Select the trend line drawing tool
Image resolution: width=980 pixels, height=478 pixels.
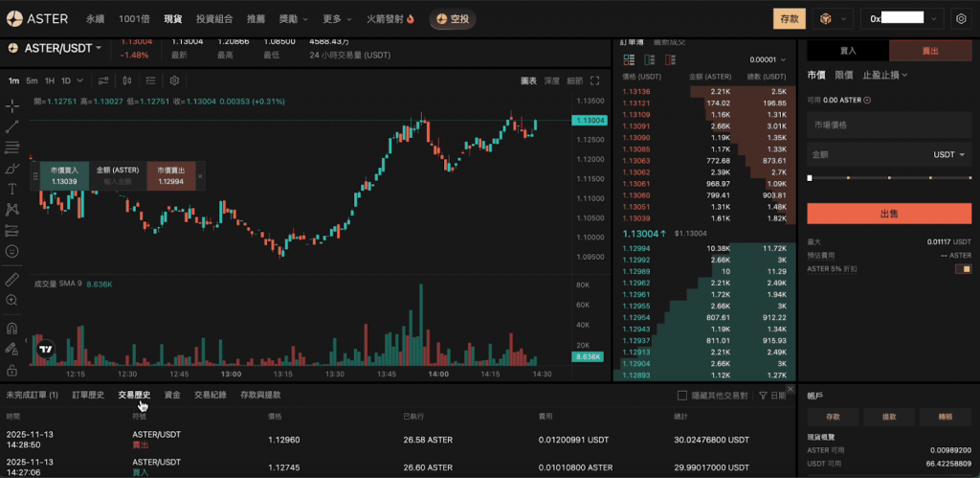point(11,126)
